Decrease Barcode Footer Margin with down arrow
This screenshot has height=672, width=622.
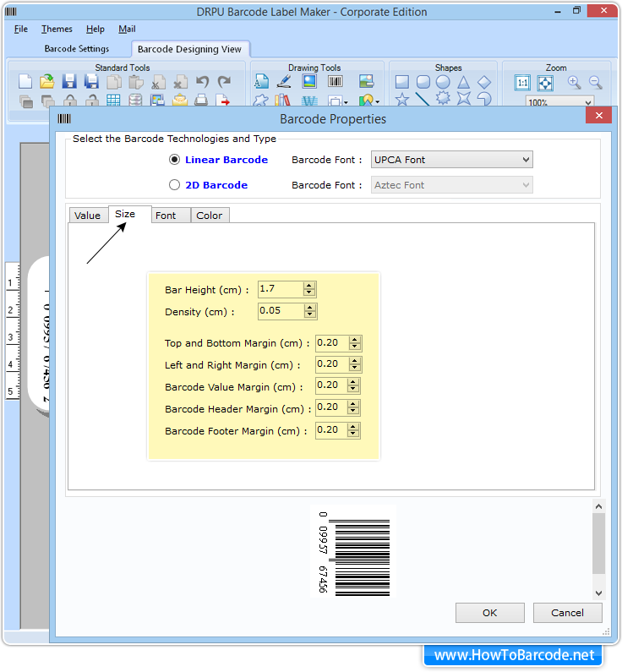[x=353, y=434]
